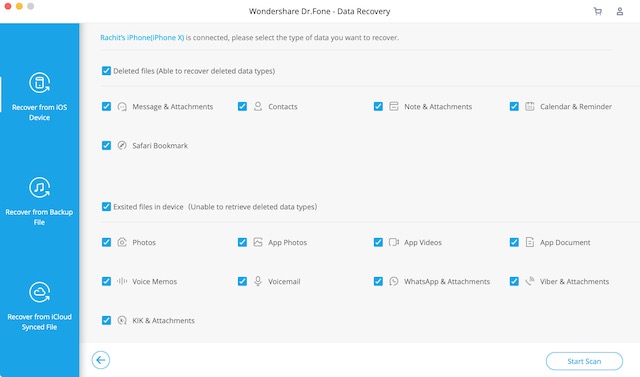Click the Start Scan button
The height and width of the screenshot is (377, 640).
point(584,361)
